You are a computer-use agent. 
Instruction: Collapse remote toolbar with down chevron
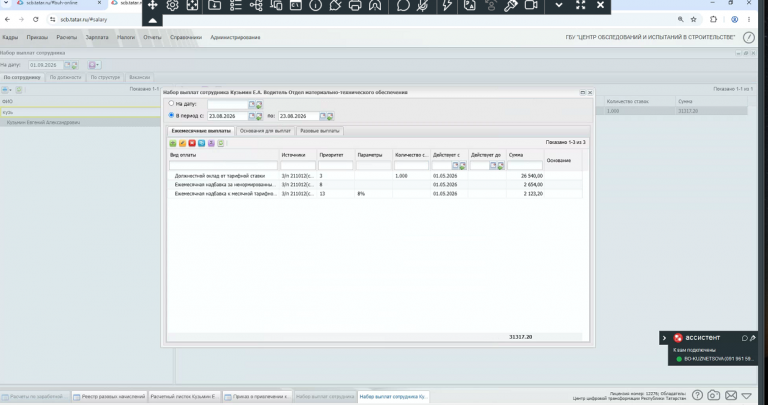pyautogui.click(x=559, y=6)
